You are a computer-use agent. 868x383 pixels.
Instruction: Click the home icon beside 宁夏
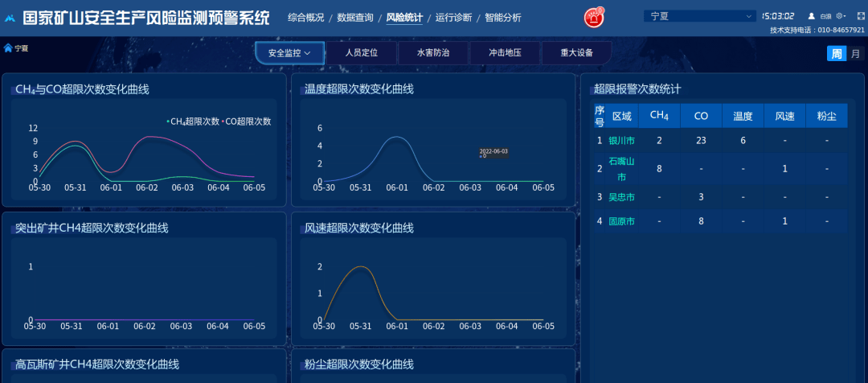click(8, 48)
